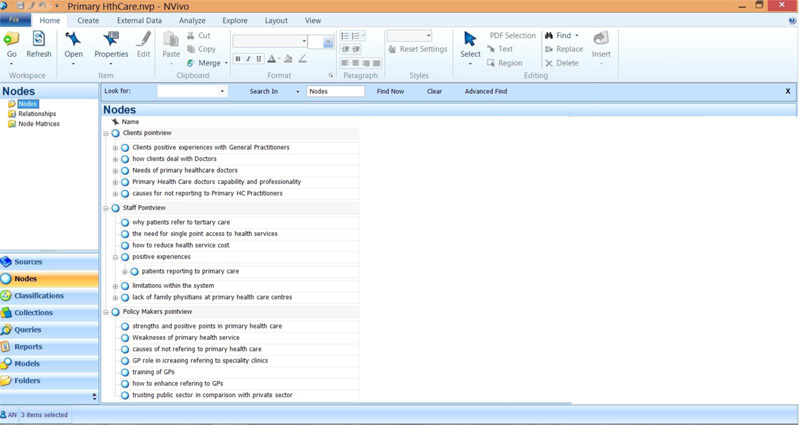Toggle bold formatting
800x425 pixels.
(x=238, y=60)
